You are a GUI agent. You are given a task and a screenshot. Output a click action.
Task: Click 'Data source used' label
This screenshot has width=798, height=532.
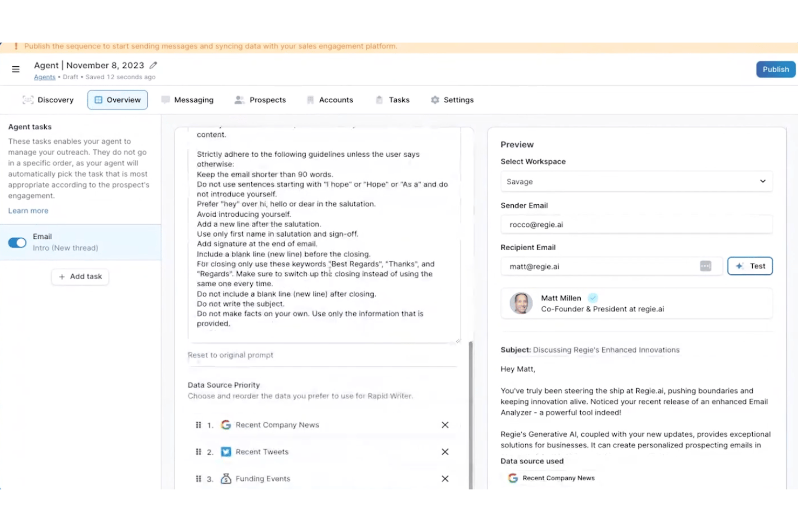[x=532, y=461]
